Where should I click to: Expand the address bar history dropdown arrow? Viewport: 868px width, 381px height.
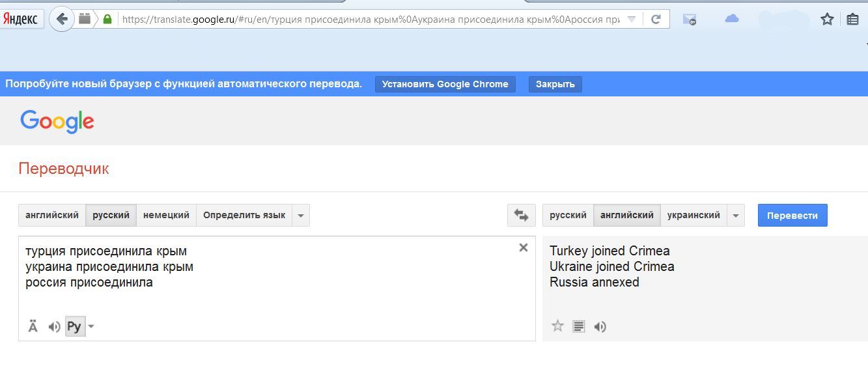(631, 20)
